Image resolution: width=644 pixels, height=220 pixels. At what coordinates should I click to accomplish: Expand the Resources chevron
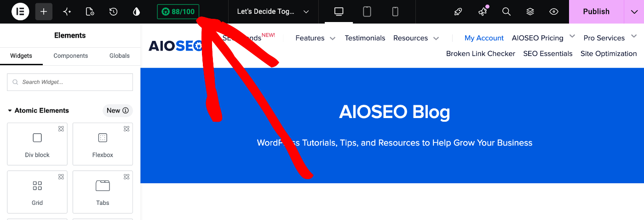pyautogui.click(x=436, y=39)
